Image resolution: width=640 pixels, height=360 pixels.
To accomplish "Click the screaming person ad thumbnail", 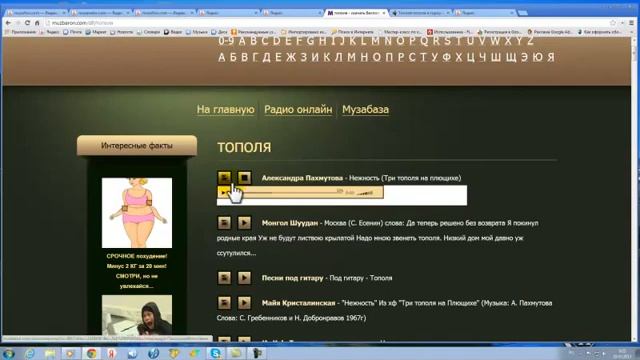I will tap(137, 315).
